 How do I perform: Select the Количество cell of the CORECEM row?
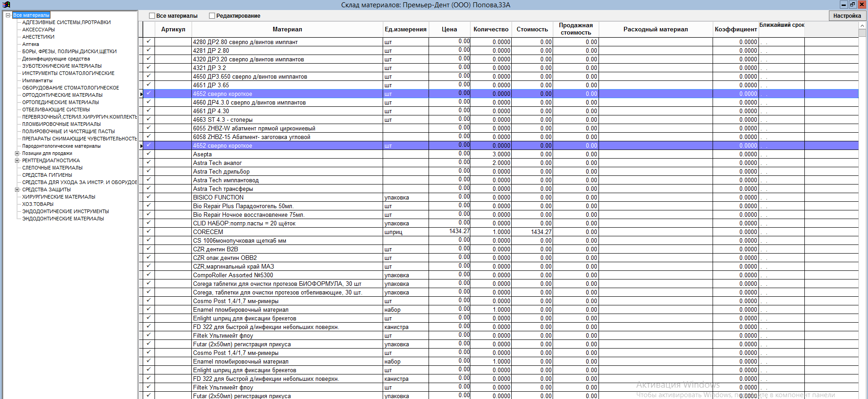pos(491,232)
